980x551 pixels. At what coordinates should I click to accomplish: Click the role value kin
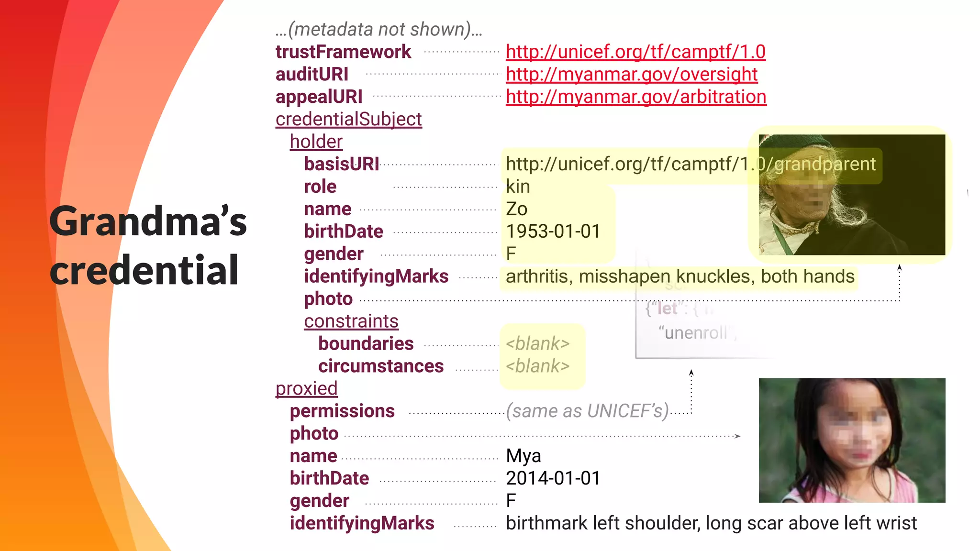tap(518, 187)
